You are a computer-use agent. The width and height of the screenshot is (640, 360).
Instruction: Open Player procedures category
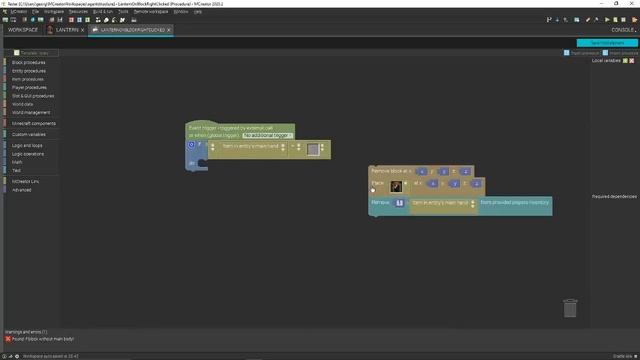pyautogui.click(x=29, y=87)
